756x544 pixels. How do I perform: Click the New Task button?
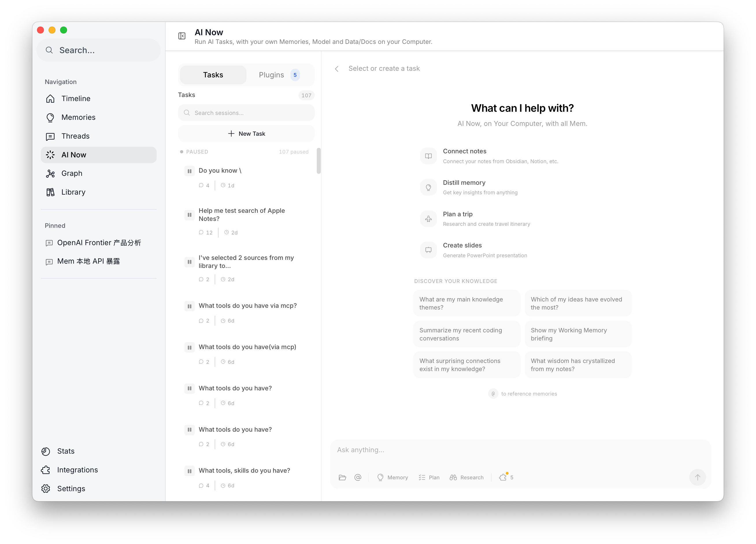246,134
